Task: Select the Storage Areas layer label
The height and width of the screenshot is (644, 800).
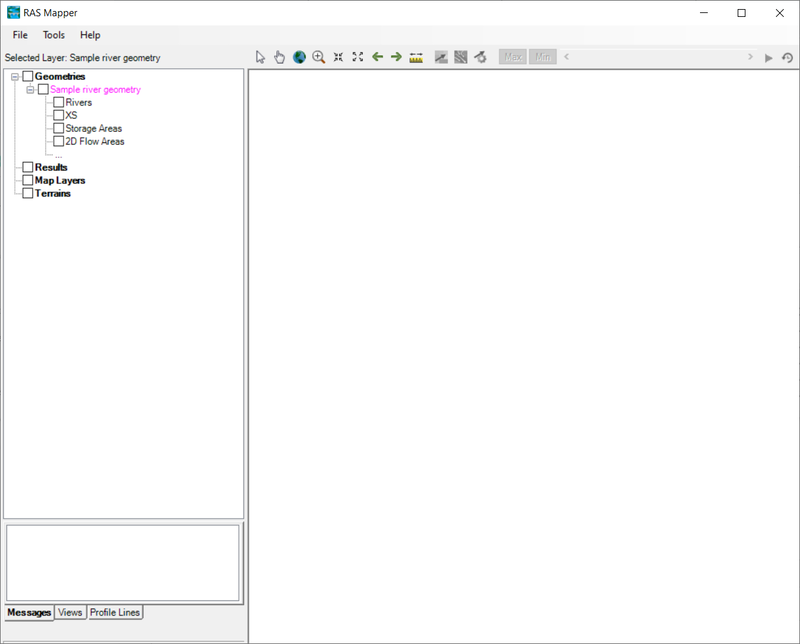Action: [93, 129]
